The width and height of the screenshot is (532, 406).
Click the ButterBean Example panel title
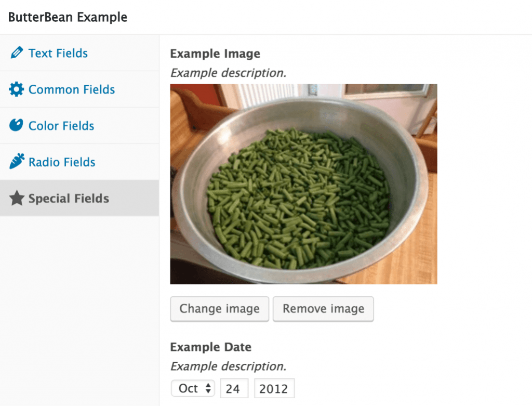tap(68, 17)
